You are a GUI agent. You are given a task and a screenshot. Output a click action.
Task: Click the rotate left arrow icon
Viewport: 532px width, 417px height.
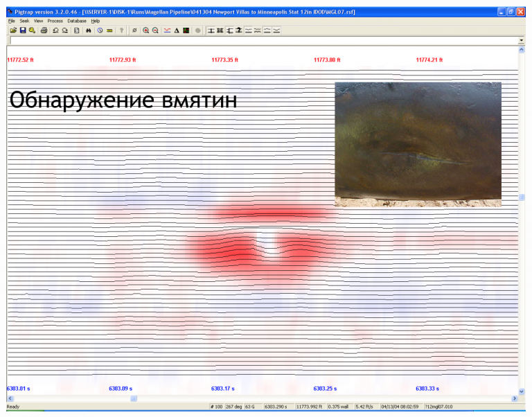click(x=55, y=30)
